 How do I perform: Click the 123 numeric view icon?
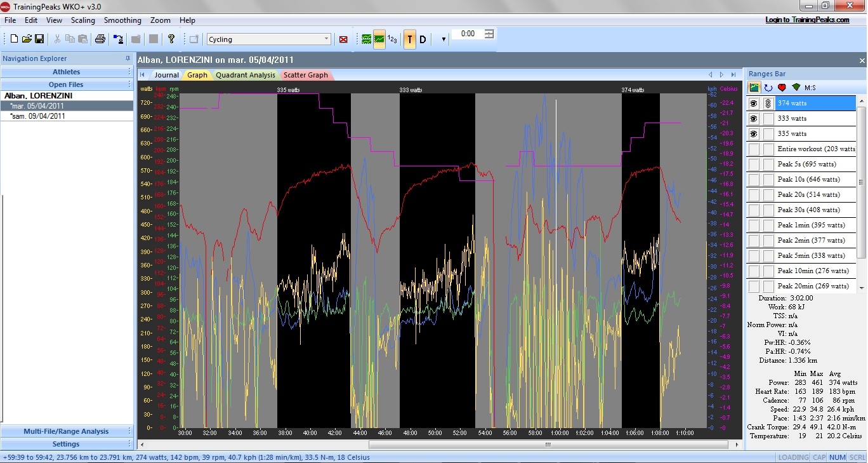[392, 39]
